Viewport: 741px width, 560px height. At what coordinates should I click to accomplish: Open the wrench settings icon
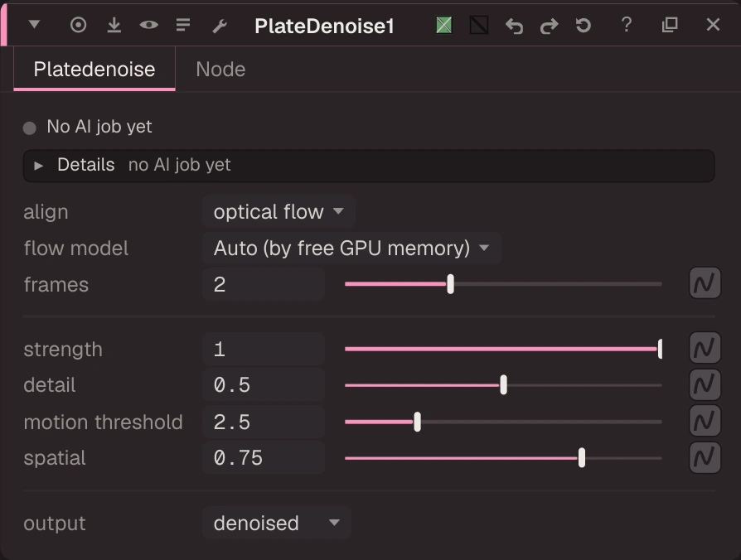[x=220, y=26]
